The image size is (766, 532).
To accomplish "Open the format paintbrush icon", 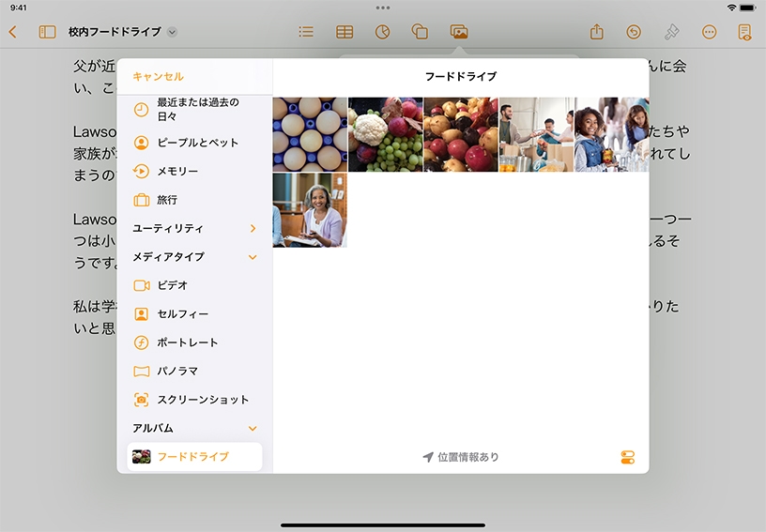I will pos(671,32).
